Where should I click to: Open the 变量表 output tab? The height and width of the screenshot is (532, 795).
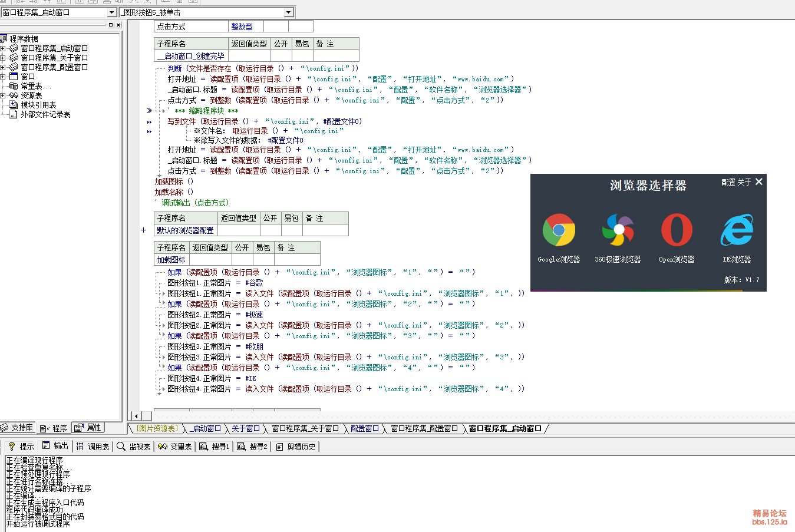pyautogui.click(x=176, y=447)
